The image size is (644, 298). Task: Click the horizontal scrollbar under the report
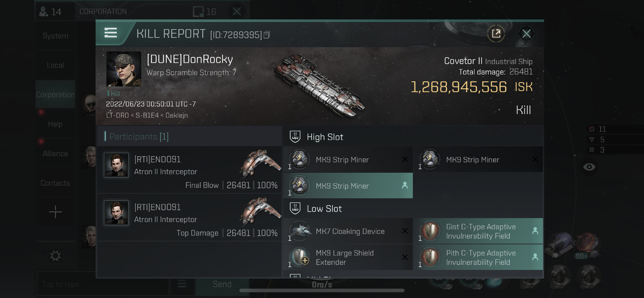(x=322, y=290)
